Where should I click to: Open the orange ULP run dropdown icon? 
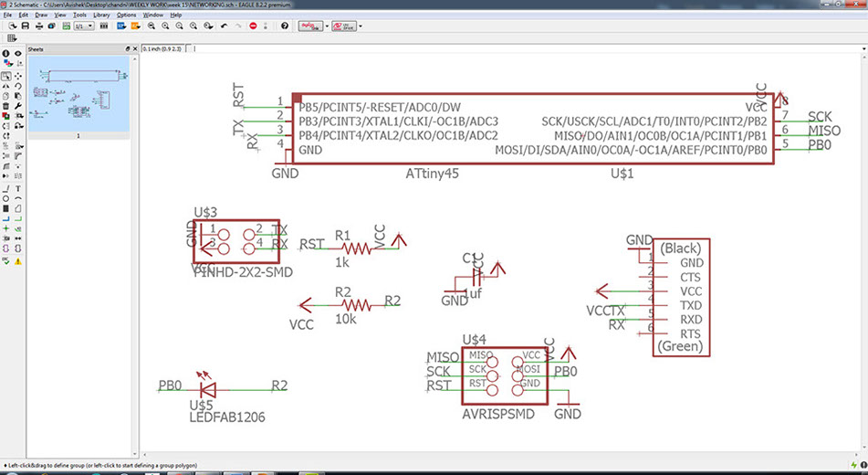[x=136, y=26]
